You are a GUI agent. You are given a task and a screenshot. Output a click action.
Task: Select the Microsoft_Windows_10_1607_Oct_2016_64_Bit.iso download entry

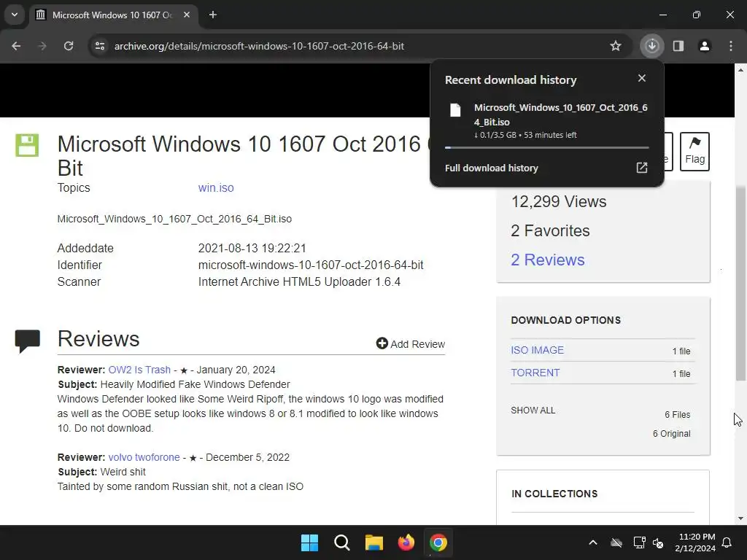(x=547, y=121)
